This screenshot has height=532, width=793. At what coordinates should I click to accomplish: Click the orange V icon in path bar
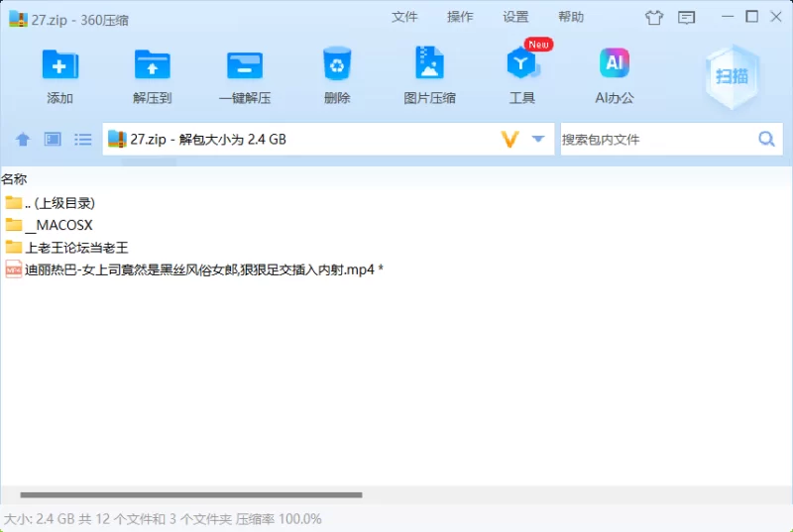coord(510,140)
